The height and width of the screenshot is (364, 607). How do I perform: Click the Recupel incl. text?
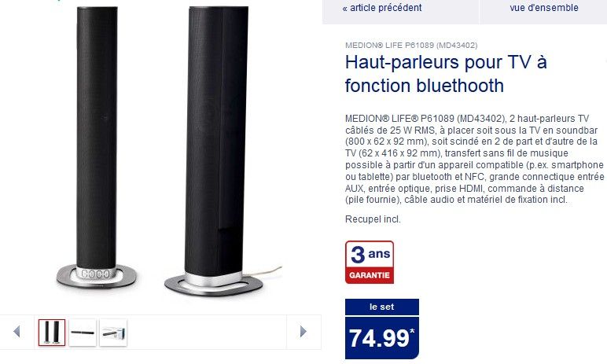pyautogui.click(x=373, y=219)
